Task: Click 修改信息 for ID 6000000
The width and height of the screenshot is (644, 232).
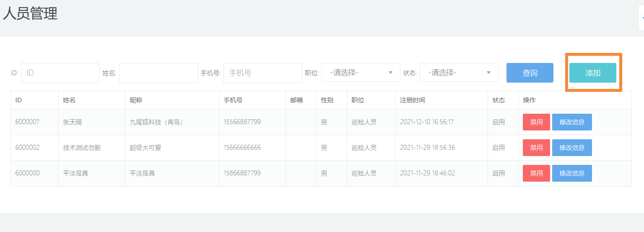Action: coord(572,173)
